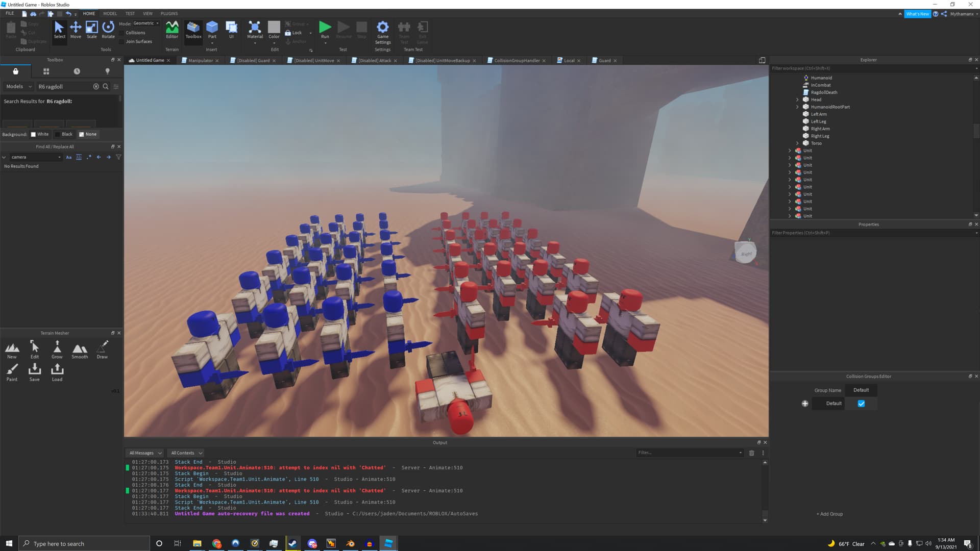Click Terrain Mesher Load
The width and height of the screenshot is (980, 551).
pyautogui.click(x=57, y=372)
